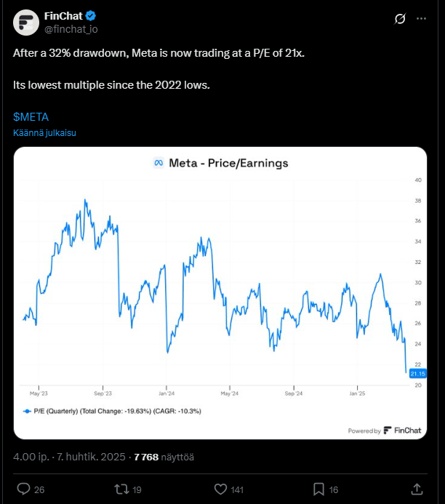This screenshot has height=504, width=445.
Task: Click the 21.15 value label on chart
Action: (x=417, y=373)
